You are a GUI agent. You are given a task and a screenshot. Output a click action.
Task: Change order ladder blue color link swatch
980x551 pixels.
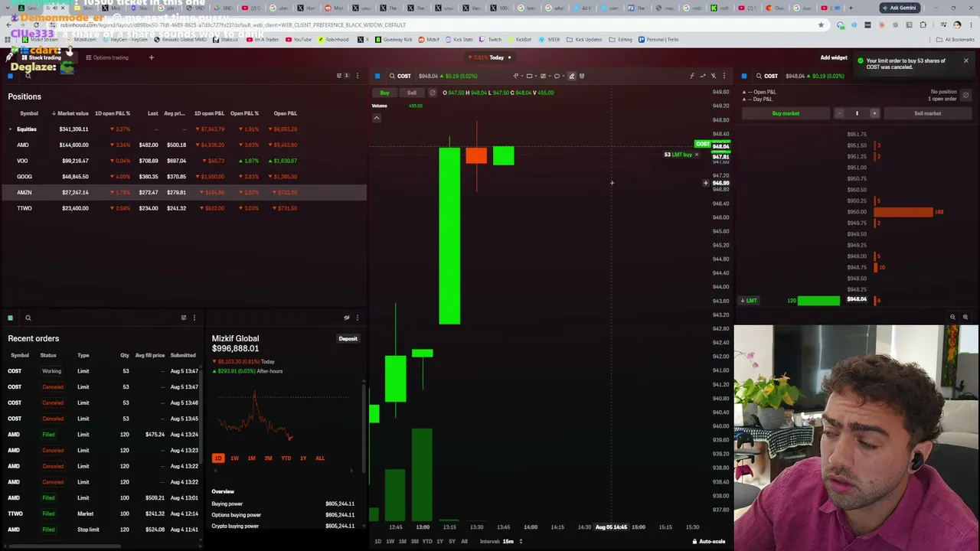click(x=744, y=76)
